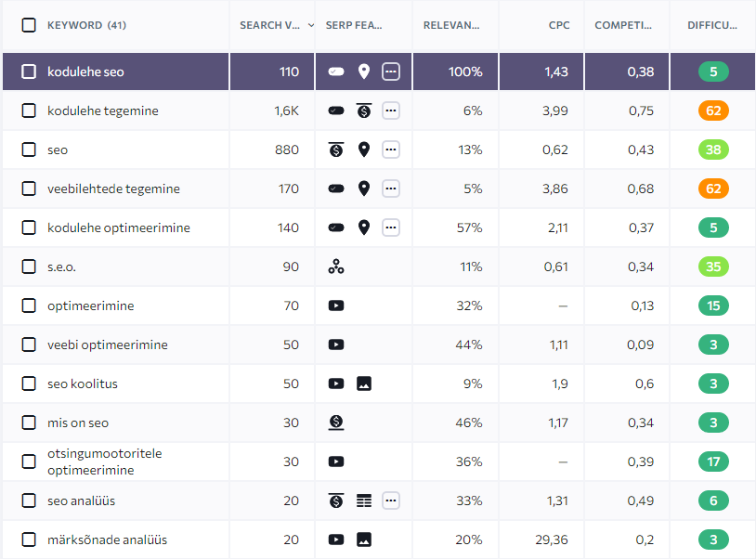Image resolution: width=756 pixels, height=559 pixels.
Task: Expand extra SERP features for seo analüüs
Action: (391, 500)
